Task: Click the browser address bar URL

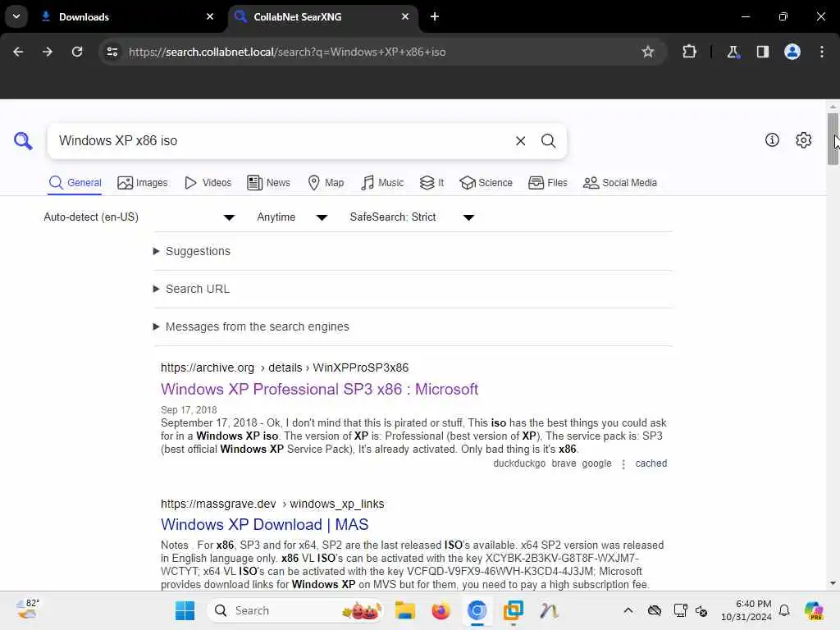Action: (x=287, y=52)
